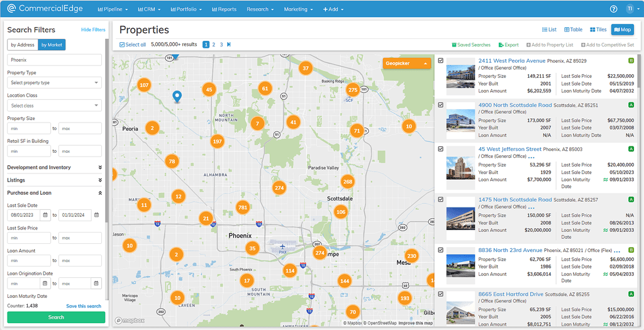Image resolution: width=644 pixels, height=330 pixels.
Task: Click the 106 cluster marker in Scottsdale
Action: (x=340, y=212)
